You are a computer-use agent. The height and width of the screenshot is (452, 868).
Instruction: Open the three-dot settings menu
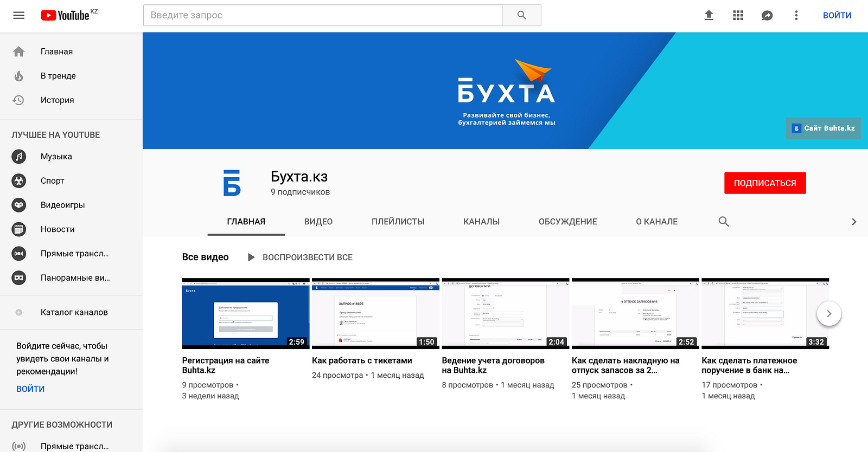click(x=796, y=15)
